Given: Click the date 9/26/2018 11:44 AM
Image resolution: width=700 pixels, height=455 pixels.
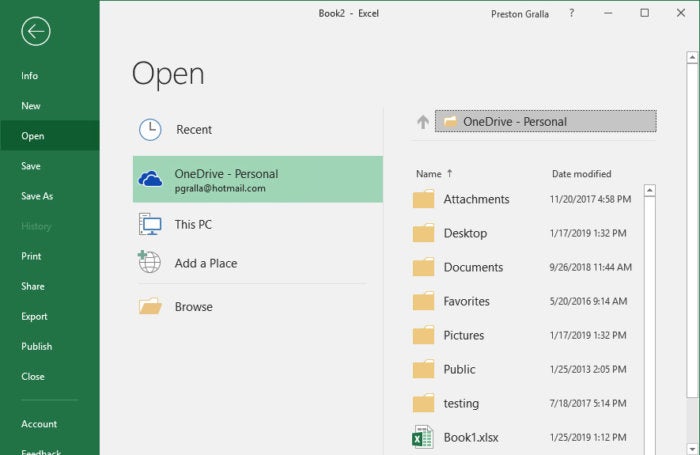Looking at the screenshot, I should [591, 267].
